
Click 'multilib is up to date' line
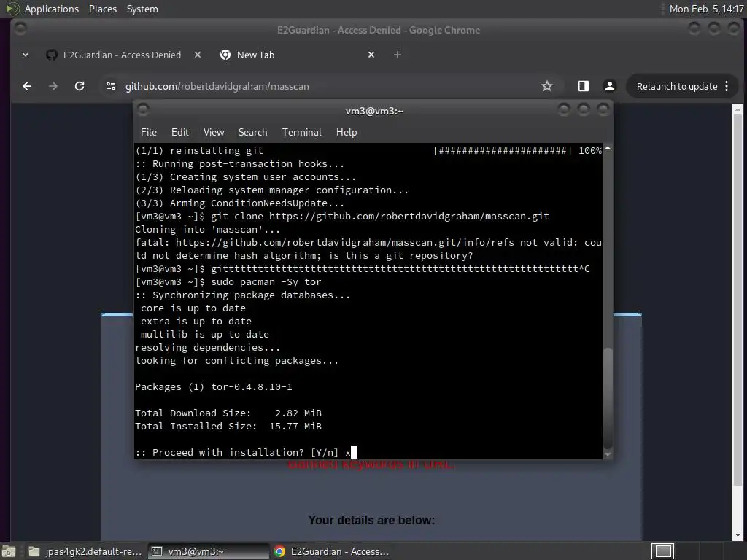(x=205, y=334)
